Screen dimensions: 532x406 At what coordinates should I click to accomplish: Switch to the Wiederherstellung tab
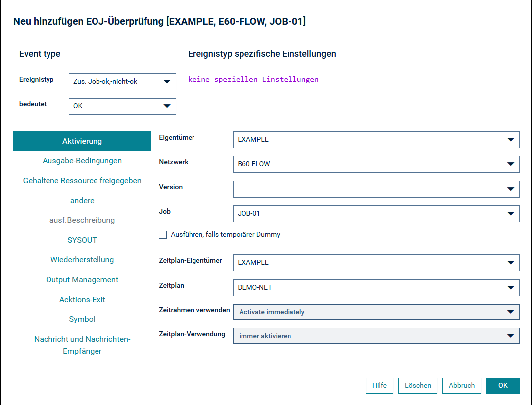click(82, 259)
